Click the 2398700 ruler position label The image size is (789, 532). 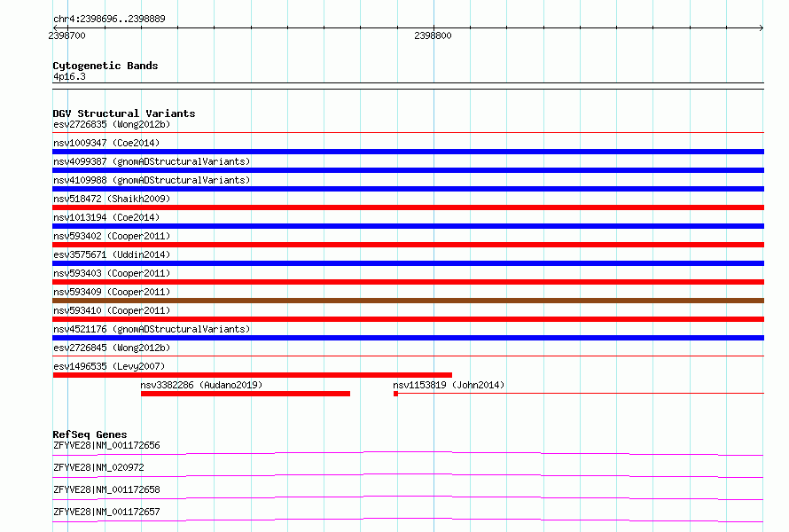[66, 35]
